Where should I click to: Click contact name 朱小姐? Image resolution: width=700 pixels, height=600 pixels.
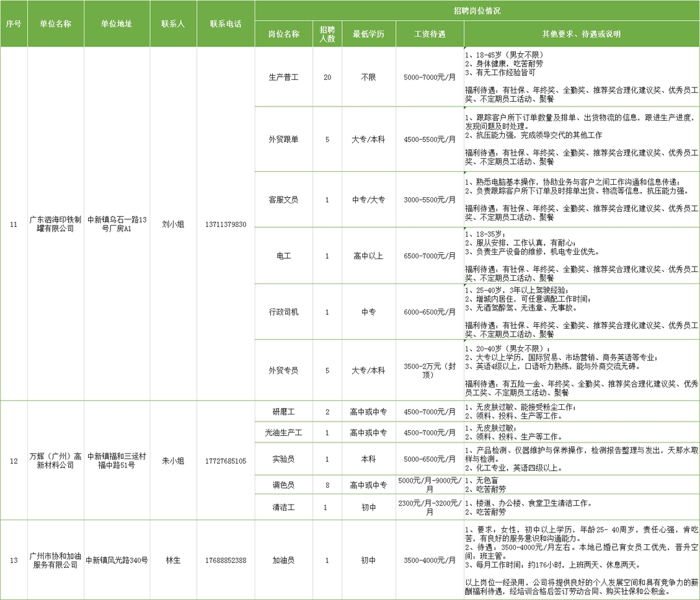[173, 461]
